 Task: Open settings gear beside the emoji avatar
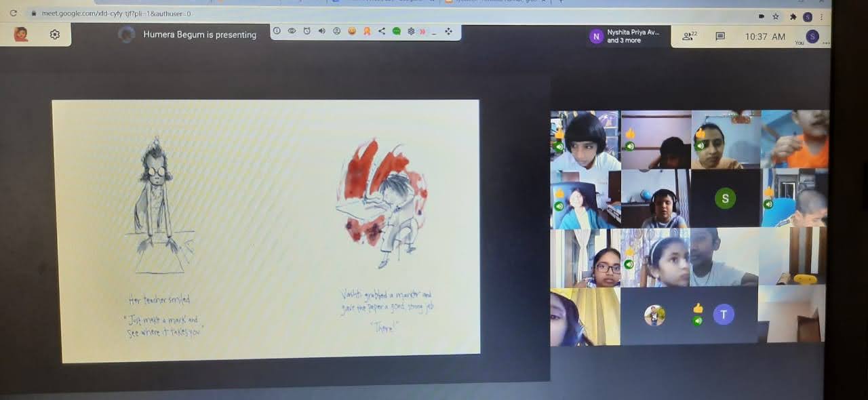click(x=55, y=35)
